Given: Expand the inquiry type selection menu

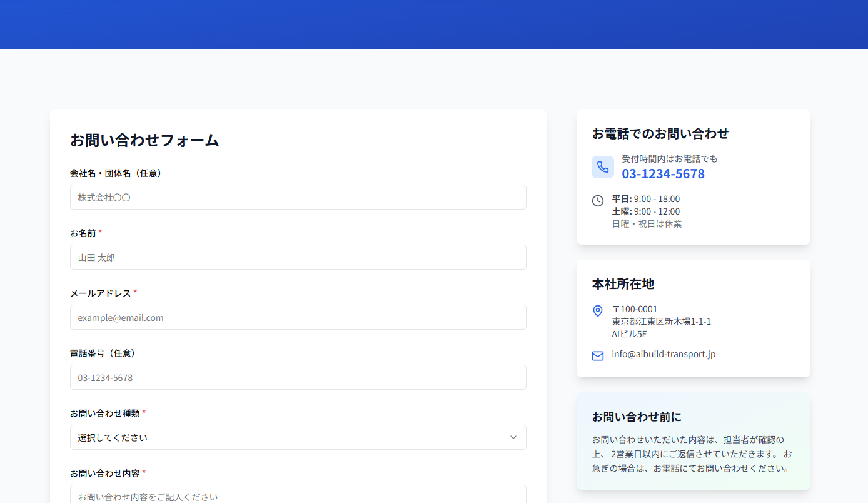Looking at the screenshot, I should 298,437.
